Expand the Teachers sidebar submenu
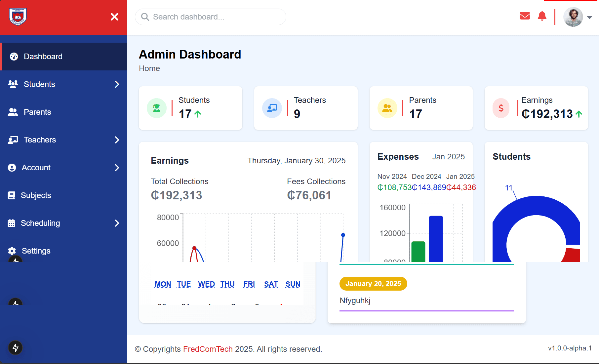Screen dimensions: 599x364 click(117, 140)
